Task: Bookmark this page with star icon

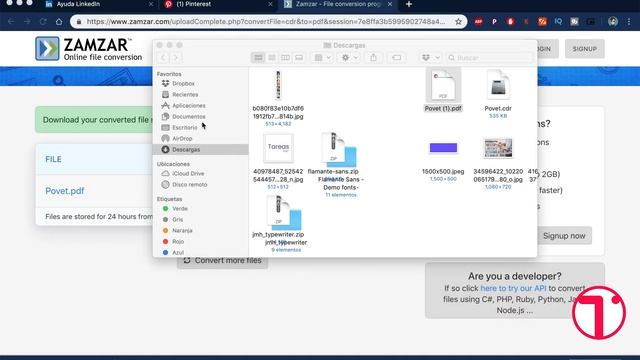Action: point(458,21)
